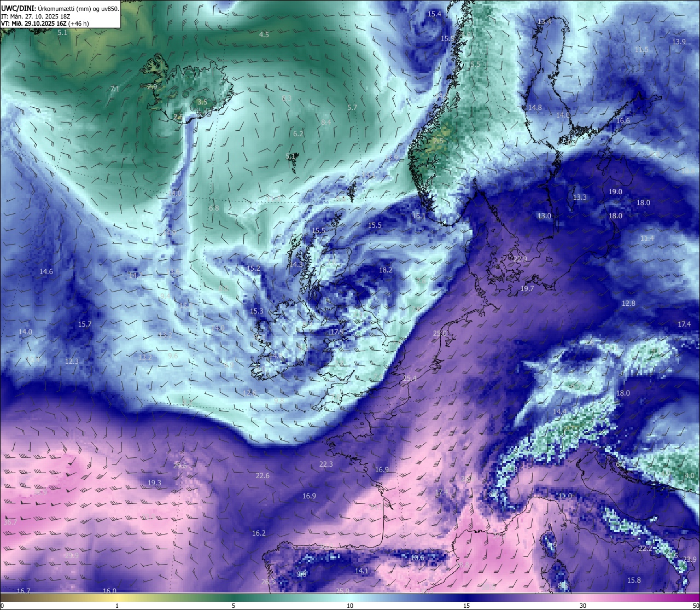Click the 15.2 value west of Scotland
Viewport: 700px width, 610px height.
(254, 269)
